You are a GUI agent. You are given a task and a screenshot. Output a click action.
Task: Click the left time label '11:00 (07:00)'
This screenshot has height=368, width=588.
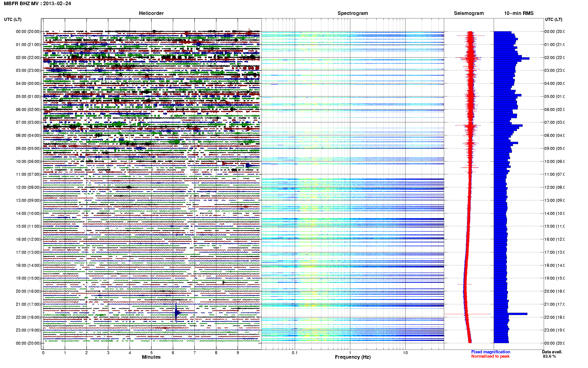[28, 174]
